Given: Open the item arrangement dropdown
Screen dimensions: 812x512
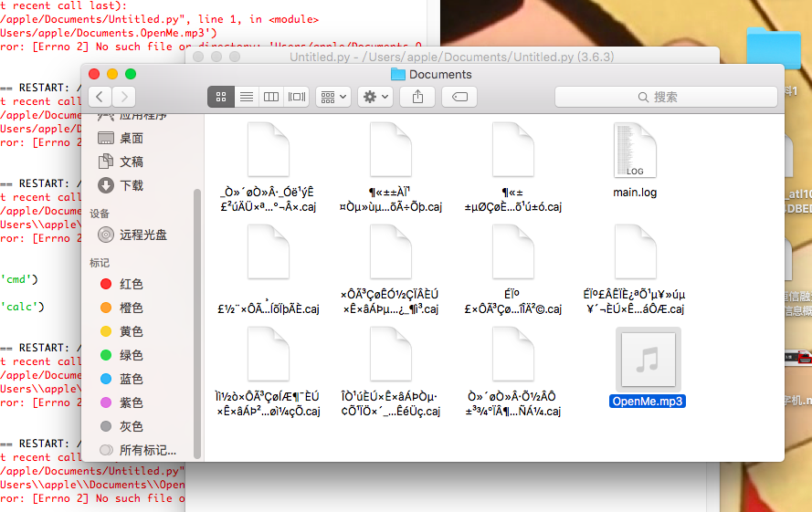Looking at the screenshot, I should [332, 96].
